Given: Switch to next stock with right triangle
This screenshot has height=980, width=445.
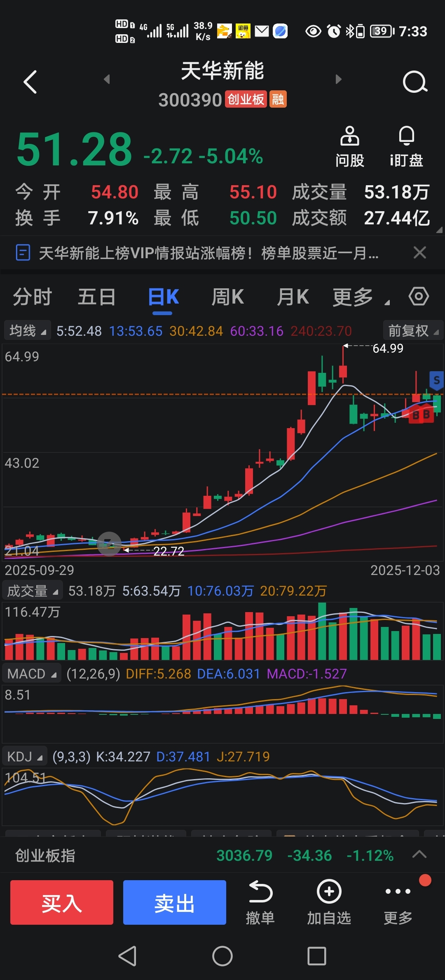Looking at the screenshot, I should point(339,79).
